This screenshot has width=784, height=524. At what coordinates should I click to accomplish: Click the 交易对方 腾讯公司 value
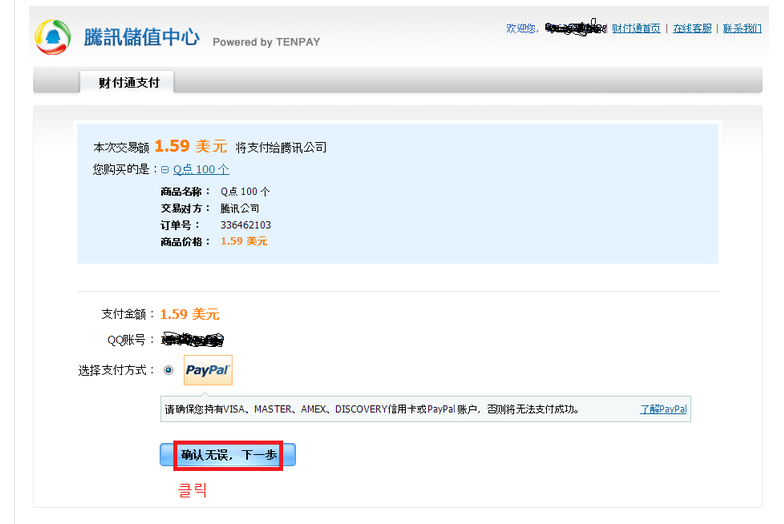pyautogui.click(x=240, y=208)
